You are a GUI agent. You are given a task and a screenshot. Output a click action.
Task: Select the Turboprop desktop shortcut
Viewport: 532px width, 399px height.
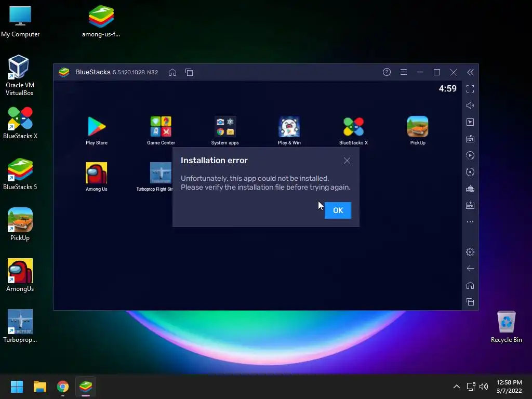coord(20,326)
